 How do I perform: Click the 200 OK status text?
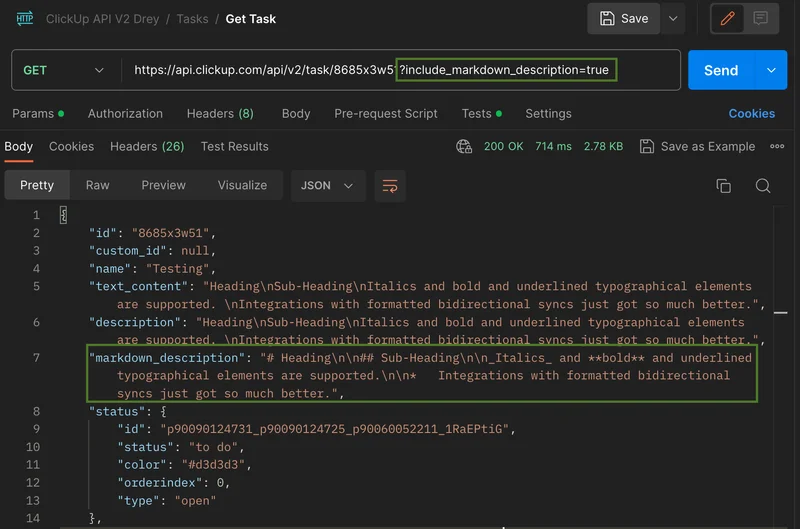coord(504,147)
